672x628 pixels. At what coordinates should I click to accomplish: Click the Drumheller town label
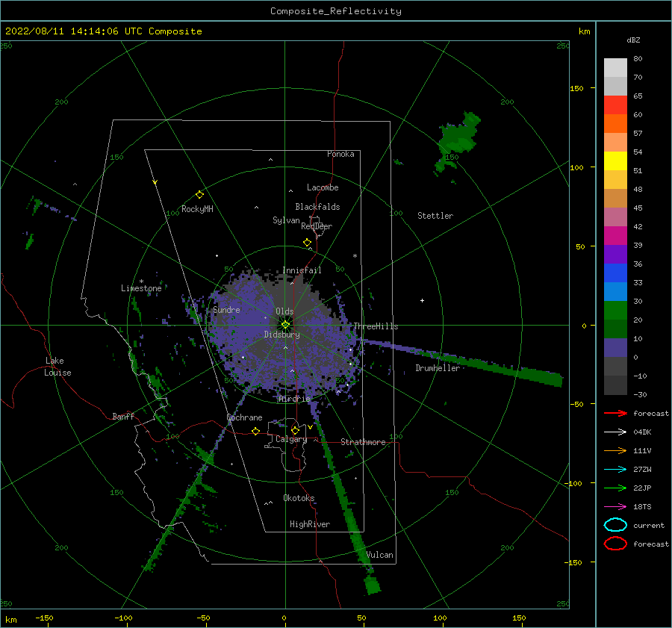coord(438,368)
